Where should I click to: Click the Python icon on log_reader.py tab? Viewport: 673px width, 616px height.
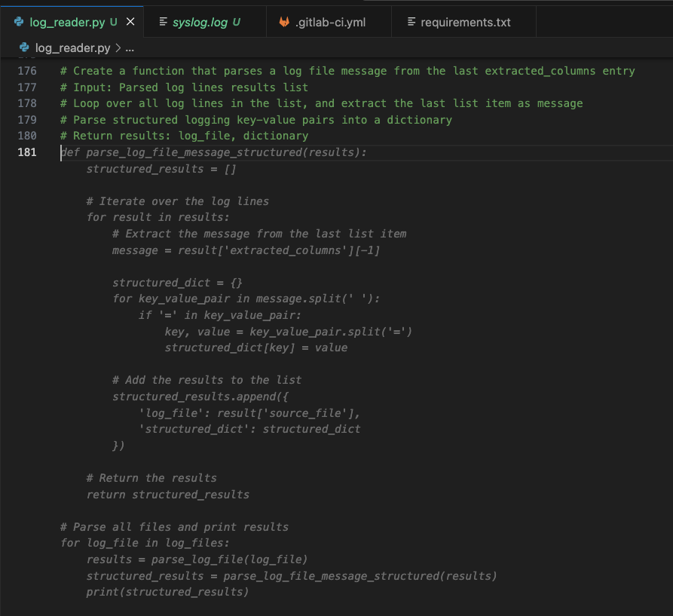(x=20, y=22)
